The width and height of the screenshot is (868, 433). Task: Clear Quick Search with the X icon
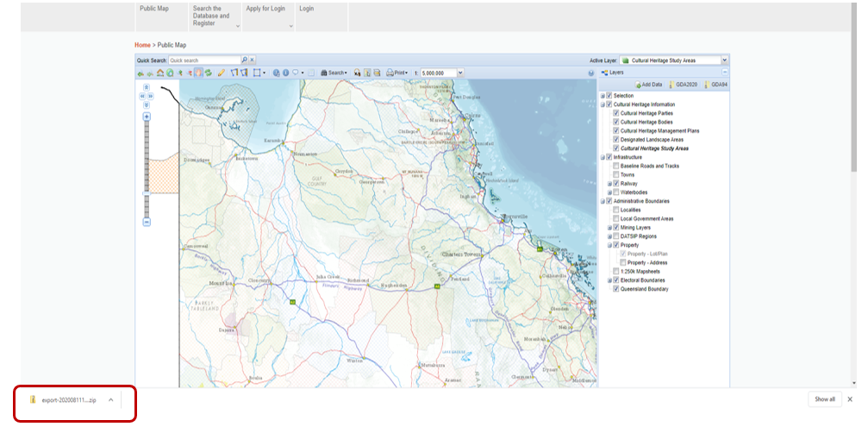pyautogui.click(x=252, y=60)
